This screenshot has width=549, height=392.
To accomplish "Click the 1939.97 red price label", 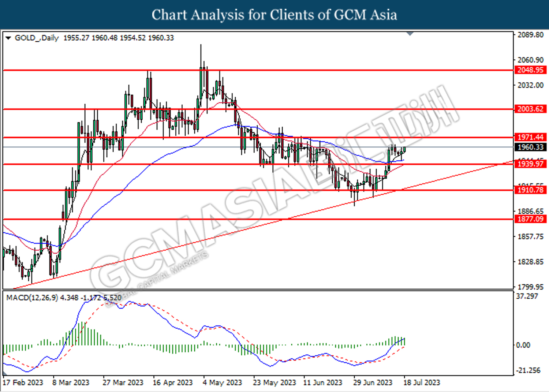I will click(x=531, y=164).
